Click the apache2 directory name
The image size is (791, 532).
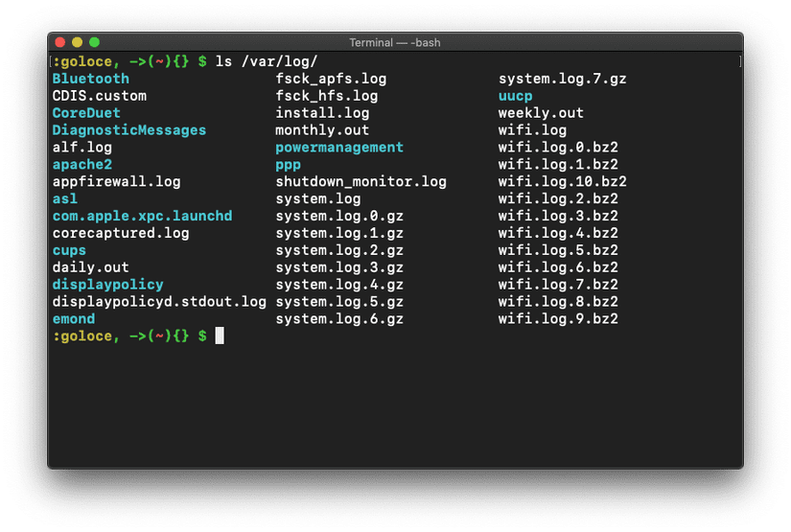(82, 164)
